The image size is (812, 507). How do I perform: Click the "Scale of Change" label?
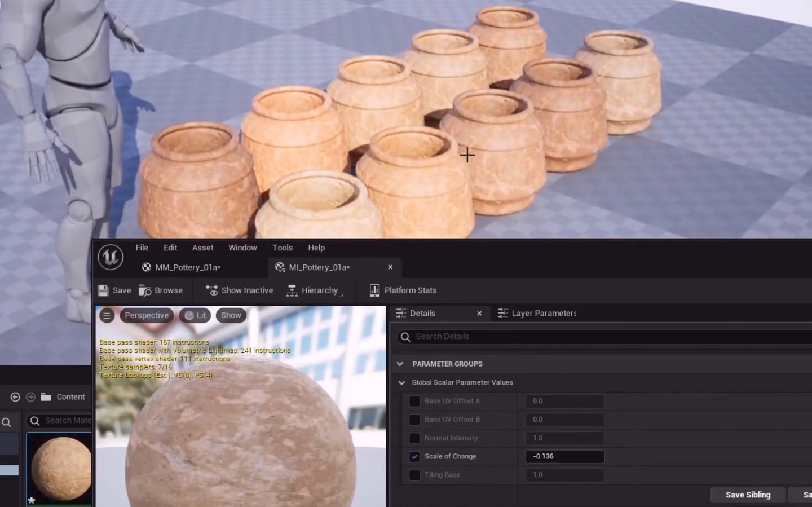coord(450,456)
